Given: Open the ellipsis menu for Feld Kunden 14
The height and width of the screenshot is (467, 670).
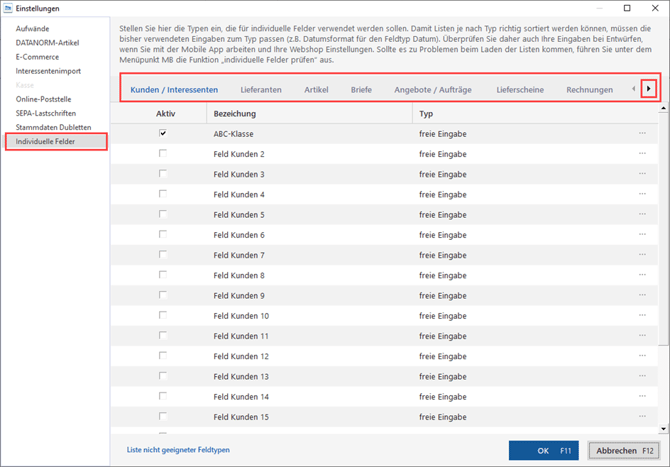Looking at the screenshot, I should [642, 397].
